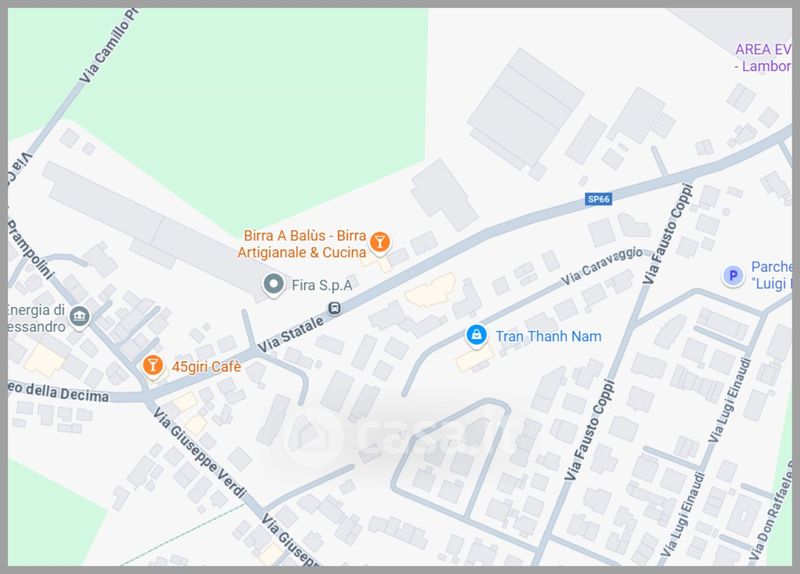Click the Tran Thanh Nam shopping bag icon
This screenshot has height=574, width=800.
[476, 336]
